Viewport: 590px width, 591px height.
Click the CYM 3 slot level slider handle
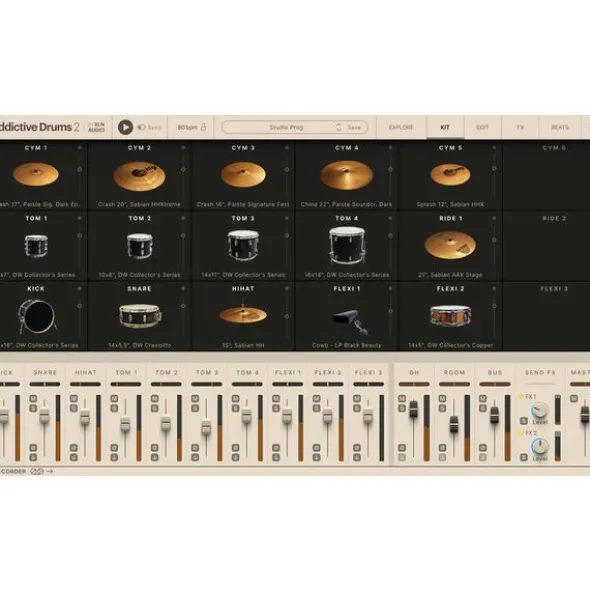287,170
